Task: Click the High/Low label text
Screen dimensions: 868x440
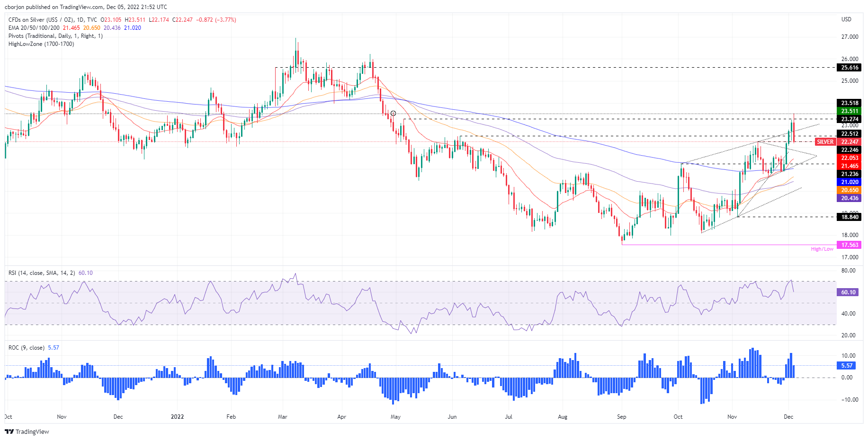Action: click(x=822, y=249)
